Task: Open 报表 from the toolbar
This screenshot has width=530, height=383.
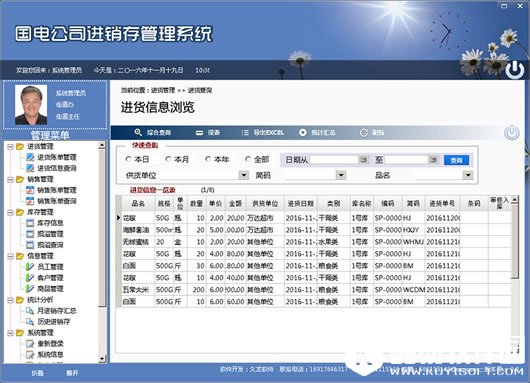Action: point(214,133)
